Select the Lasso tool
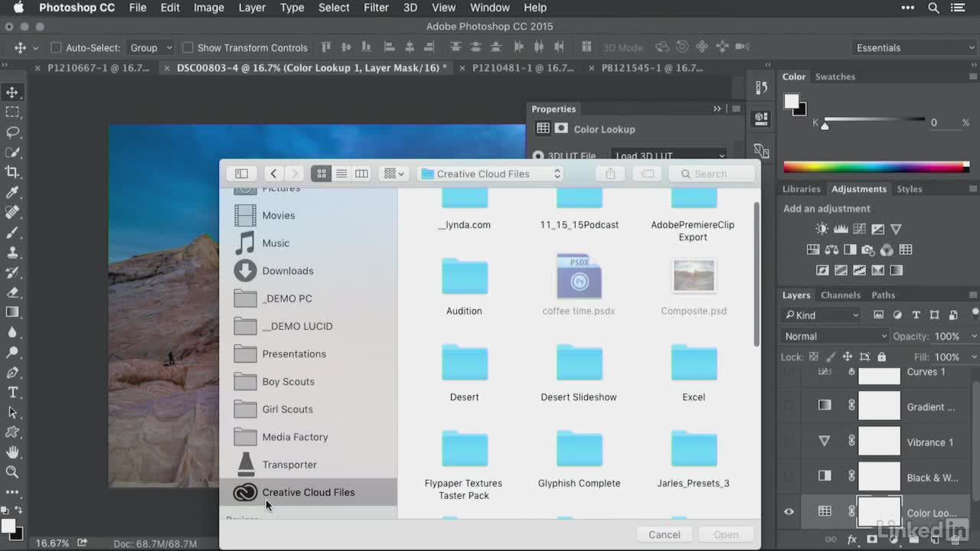Screen dimensions: 980x551 coord(12,132)
